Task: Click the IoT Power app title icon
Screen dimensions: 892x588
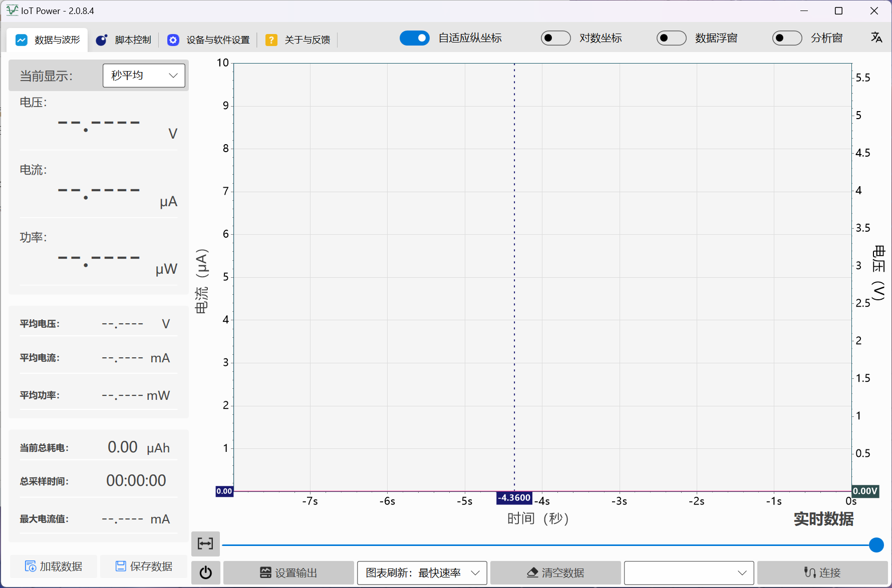Action: point(12,11)
